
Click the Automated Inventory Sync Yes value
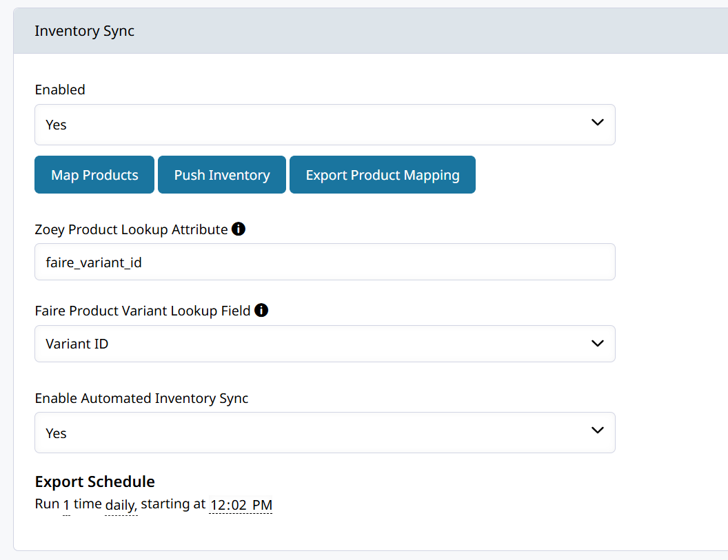pyautogui.click(x=56, y=433)
